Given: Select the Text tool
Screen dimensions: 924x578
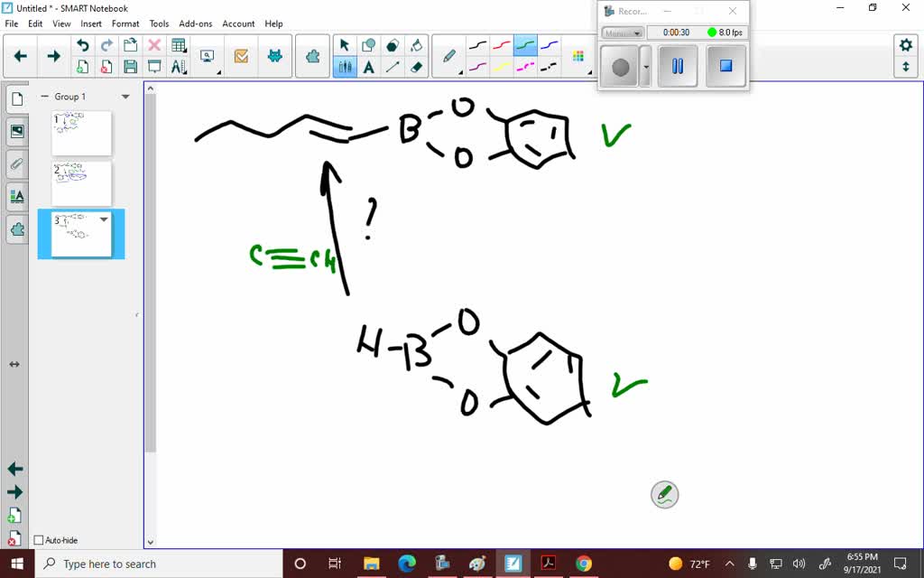Looking at the screenshot, I should point(369,67).
